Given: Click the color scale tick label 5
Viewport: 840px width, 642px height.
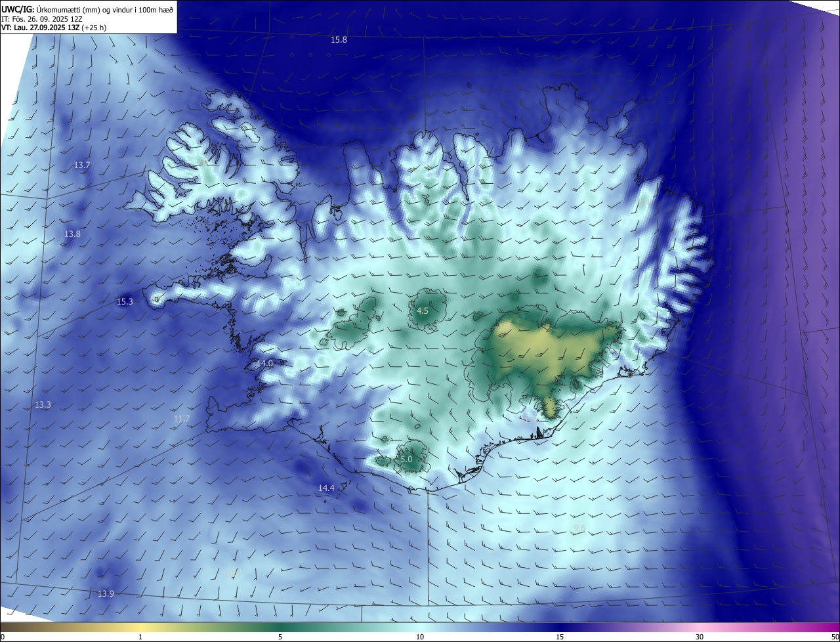Looking at the screenshot, I should click(280, 637).
